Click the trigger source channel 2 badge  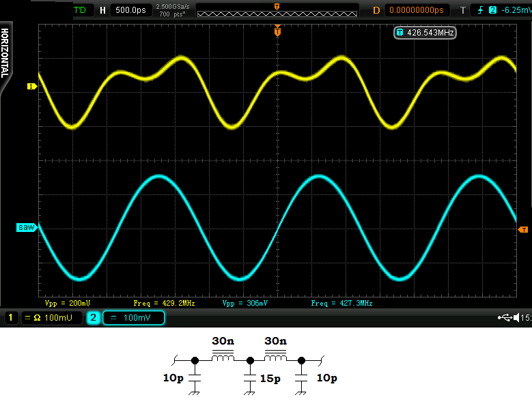click(x=492, y=10)
